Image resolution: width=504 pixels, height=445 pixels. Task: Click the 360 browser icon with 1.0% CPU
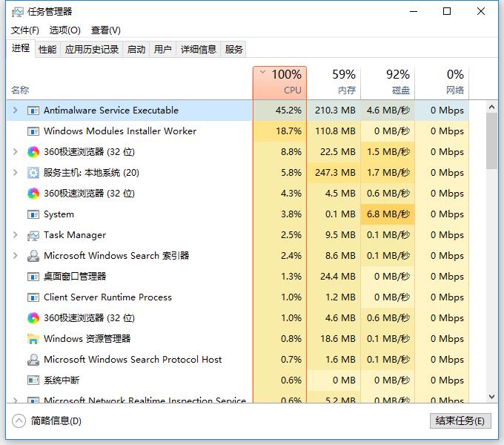[x=33, y=318]
